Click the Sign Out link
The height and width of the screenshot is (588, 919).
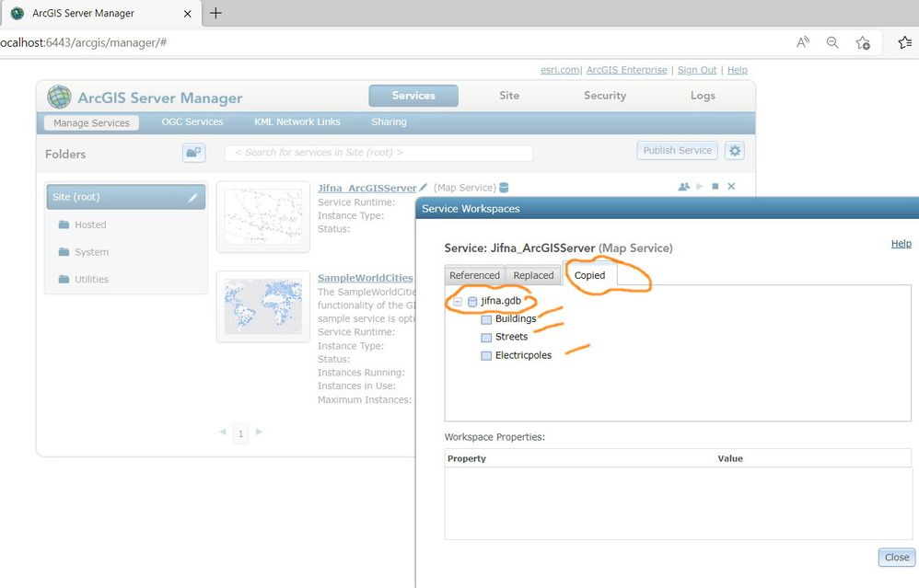(x=697, y=70)
